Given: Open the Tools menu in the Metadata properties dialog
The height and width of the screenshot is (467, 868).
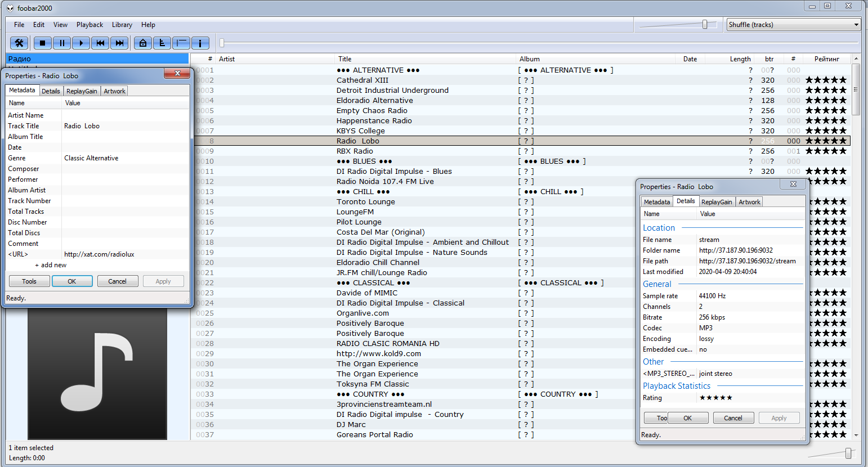Looking at the screenshot, I should point(29,281).
